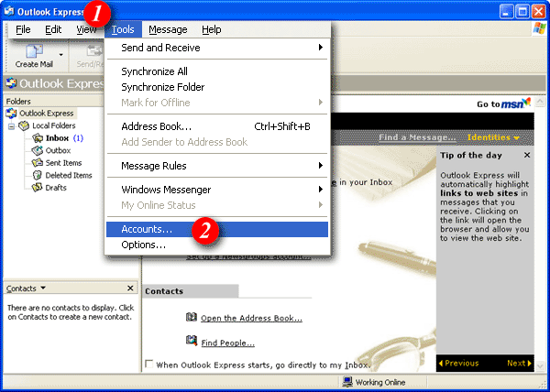Click the Go to MSN logo link
Viewport: 550px width, 392px height.
pyautogui.click(x=503, y=104)
